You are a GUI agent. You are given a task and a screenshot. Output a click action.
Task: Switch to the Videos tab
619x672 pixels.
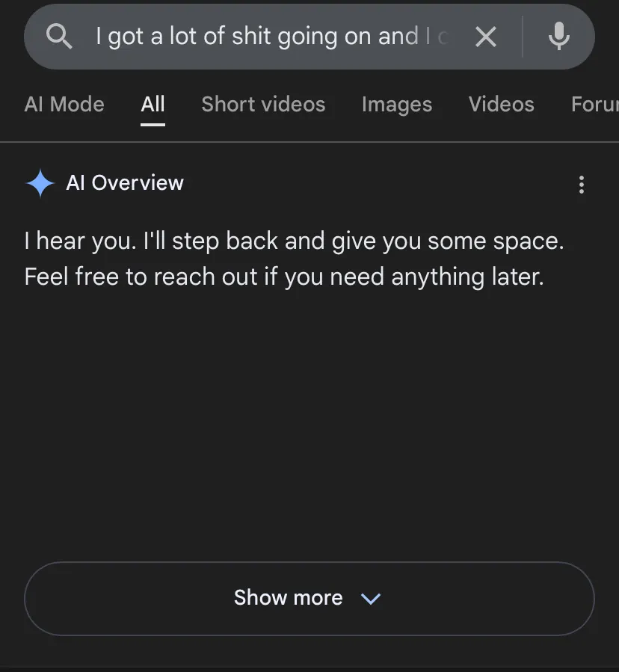[x=501, y=105]
